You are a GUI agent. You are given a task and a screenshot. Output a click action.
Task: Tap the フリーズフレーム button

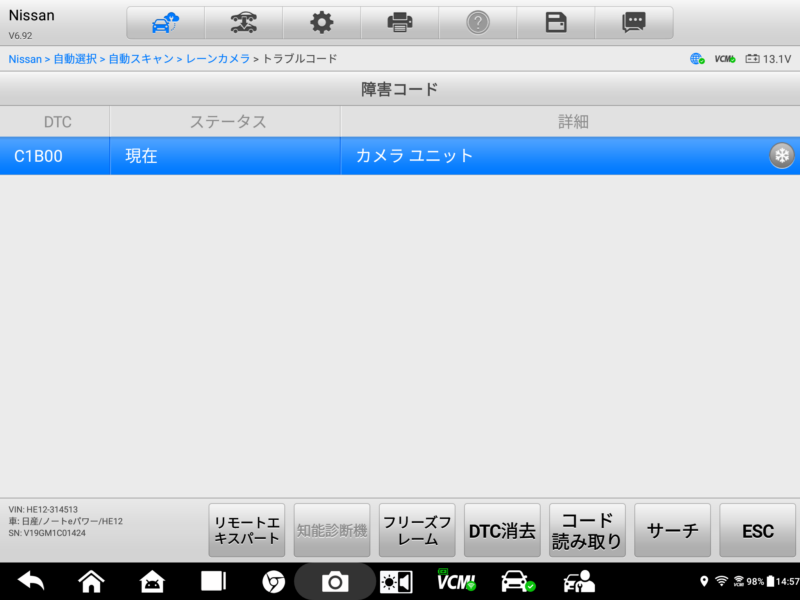coord(418,530)
